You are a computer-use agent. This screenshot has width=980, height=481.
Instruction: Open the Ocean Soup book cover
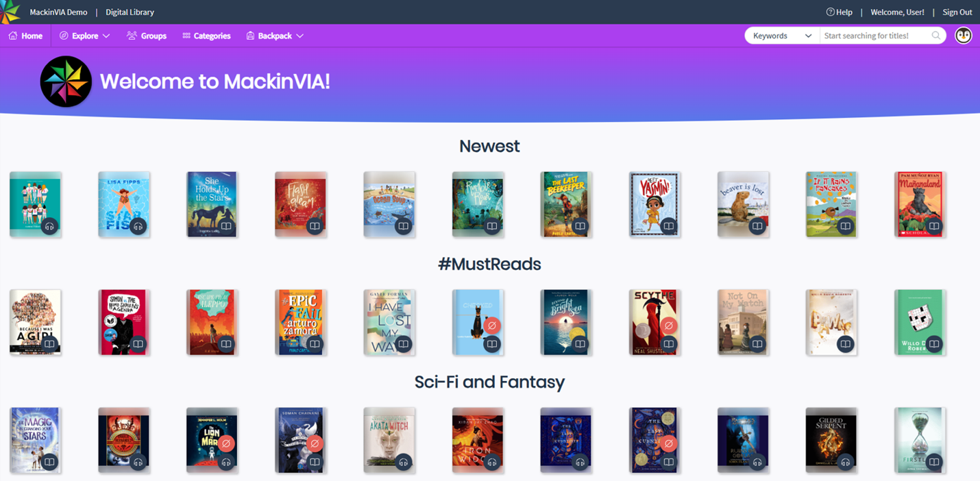pos(389,204)
